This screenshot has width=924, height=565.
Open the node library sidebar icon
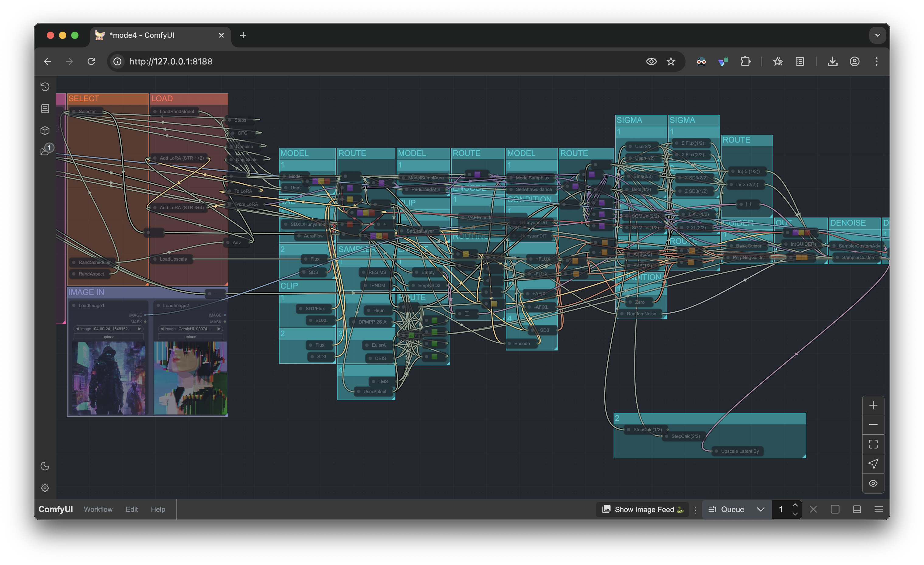(45, 109)
